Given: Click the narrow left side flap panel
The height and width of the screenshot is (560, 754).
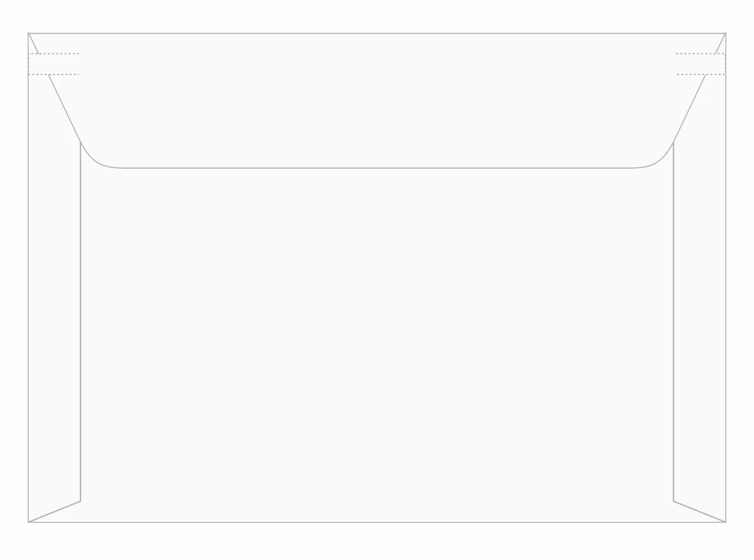Looking at the screenshot, I should click(x=54, y=311).
